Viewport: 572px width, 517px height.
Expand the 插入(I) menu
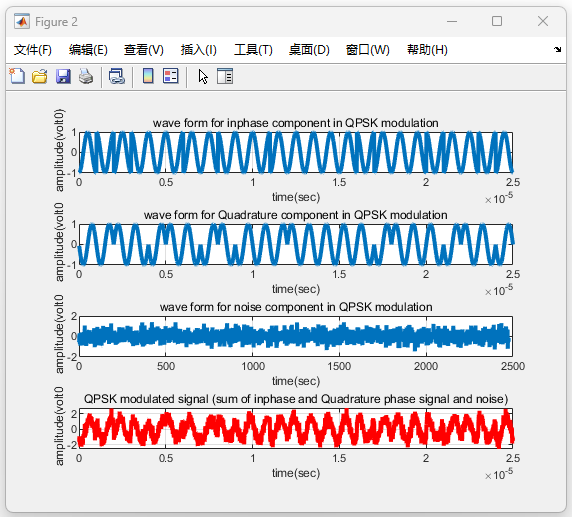pos(198,50)
